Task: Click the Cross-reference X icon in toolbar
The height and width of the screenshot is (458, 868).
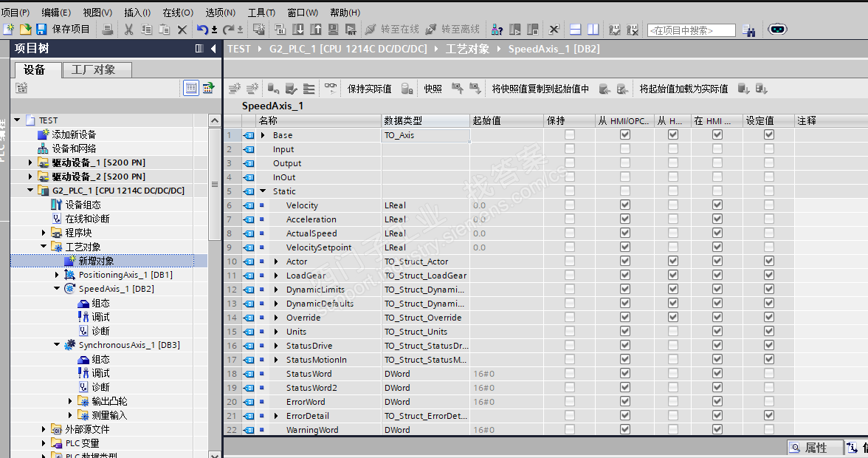Action: click(554, 30)
